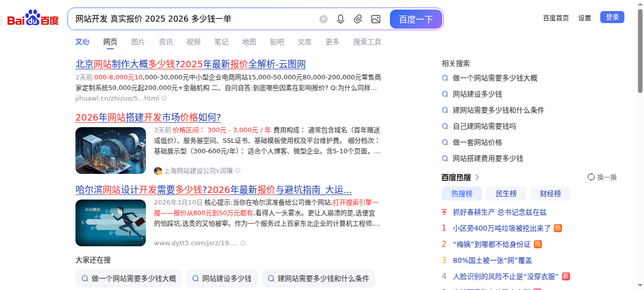
Task: Click magnifier icon beside 网站建设多少钱 related search
Action: pos(445,94)
